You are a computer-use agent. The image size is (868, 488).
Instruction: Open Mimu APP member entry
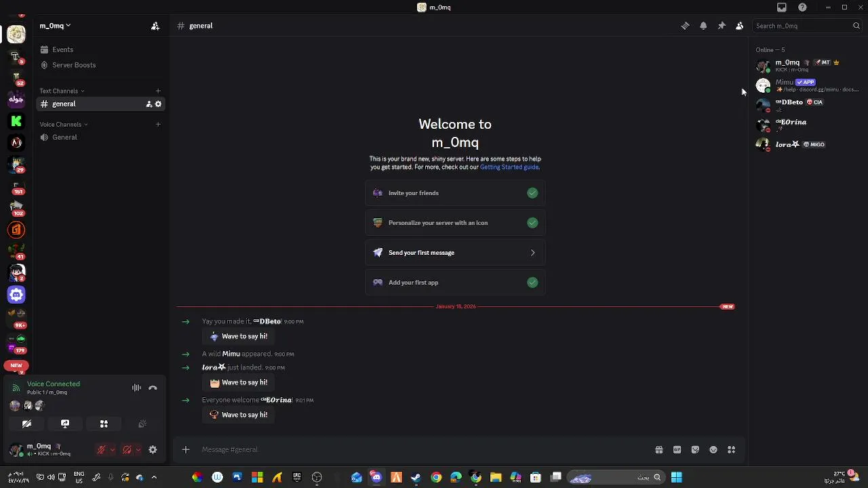(808, 85)
